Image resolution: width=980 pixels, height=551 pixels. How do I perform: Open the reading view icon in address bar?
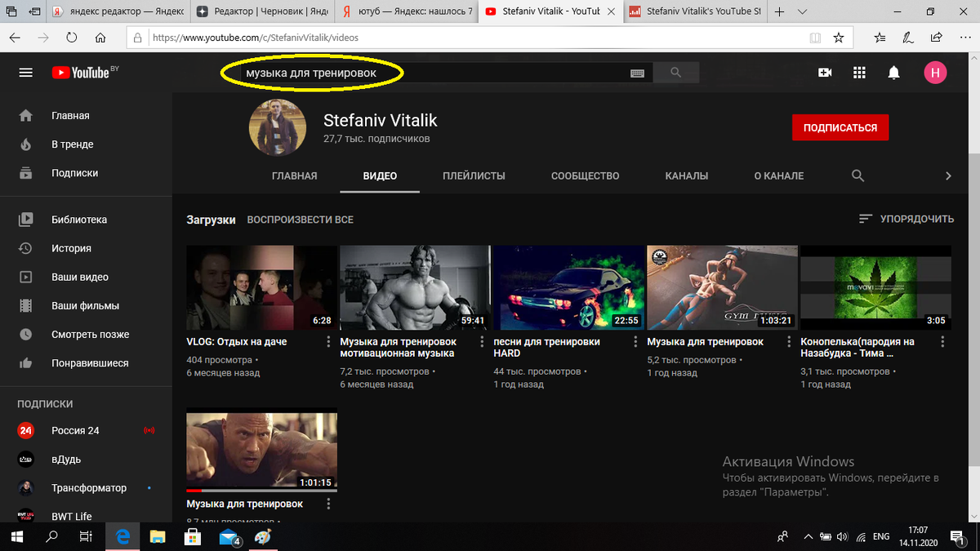pyautogui.click(x=814, y=38)
